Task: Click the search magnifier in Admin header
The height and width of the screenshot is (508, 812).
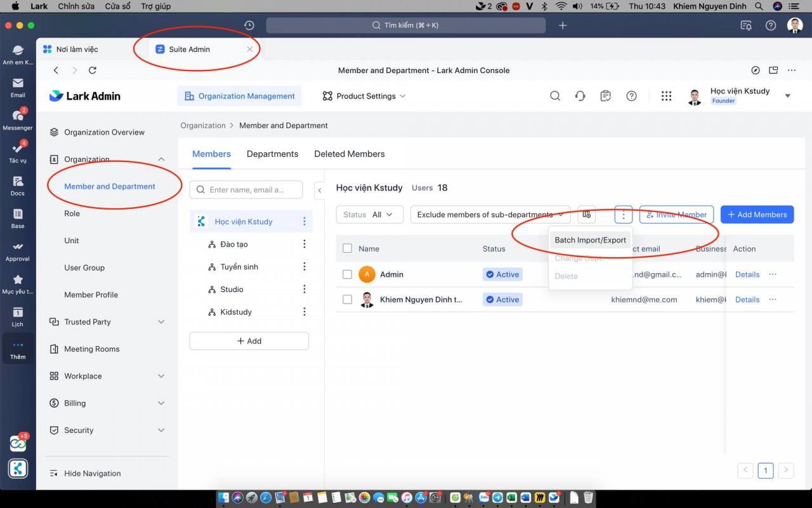Action: (555, 96)
